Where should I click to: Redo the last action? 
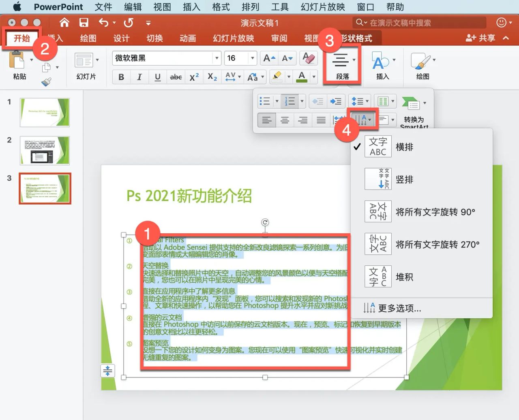pyautogui.click(x=129, y=23)
